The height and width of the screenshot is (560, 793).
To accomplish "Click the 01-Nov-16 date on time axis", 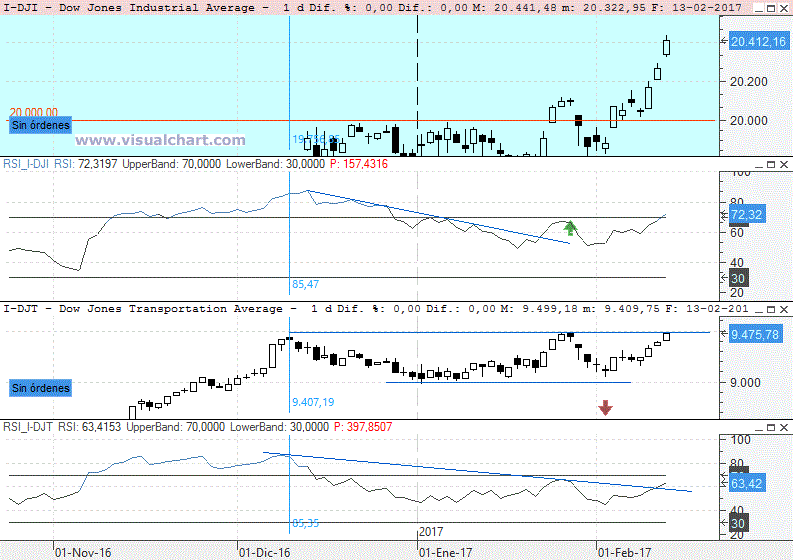I will click(x=83, y=552).
